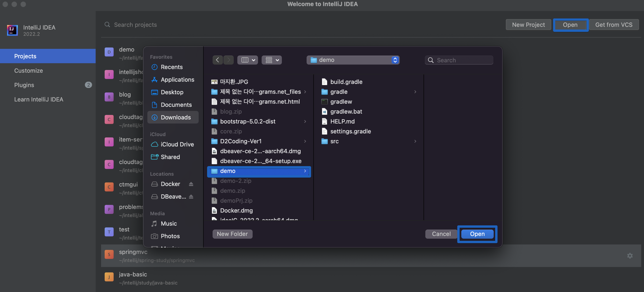Screen dimensions: 644x292
Task: Select Recents in Favorites sidebar
Action: 172,67
